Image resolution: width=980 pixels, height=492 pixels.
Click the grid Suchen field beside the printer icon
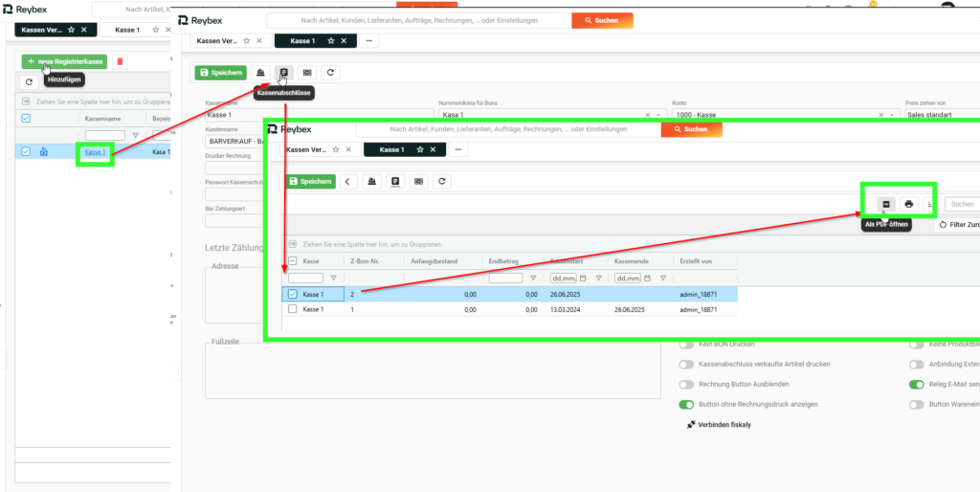[x=963, y=204]
